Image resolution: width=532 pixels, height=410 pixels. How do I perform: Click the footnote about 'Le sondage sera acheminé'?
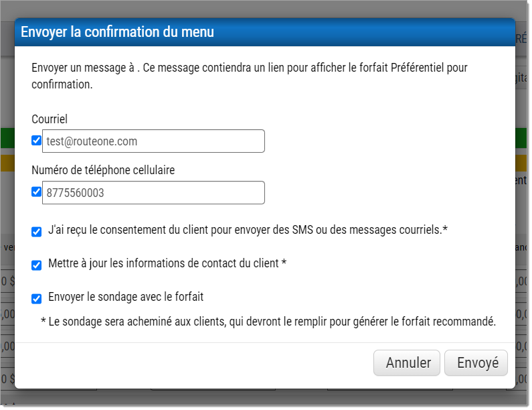[268, 322]
